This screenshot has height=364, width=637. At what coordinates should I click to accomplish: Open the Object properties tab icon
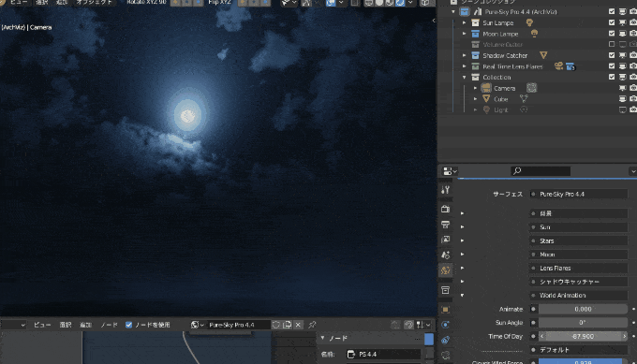click(445, 310)
